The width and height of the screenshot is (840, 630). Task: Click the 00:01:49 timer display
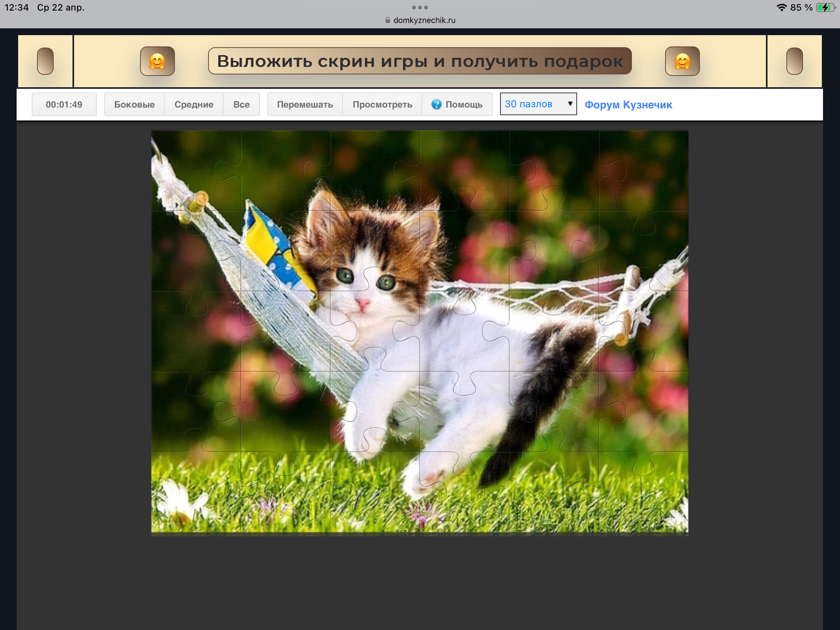(x=64, y=104)
